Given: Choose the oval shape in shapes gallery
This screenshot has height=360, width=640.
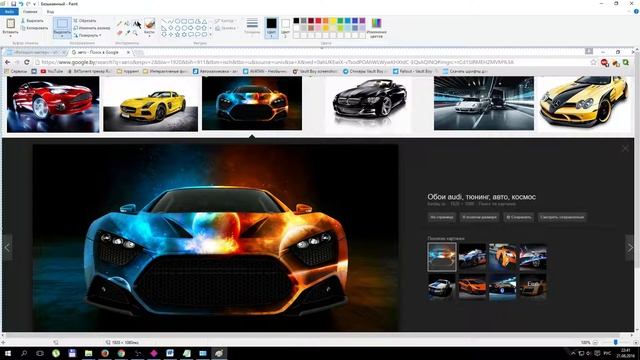Looking at the screenshot, I should (177, 21).
